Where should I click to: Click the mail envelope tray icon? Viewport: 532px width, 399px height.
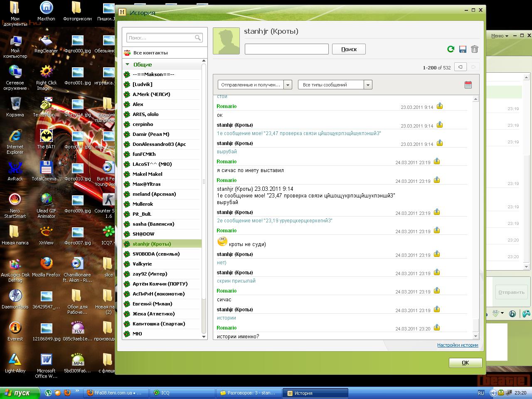click(501, 393)
